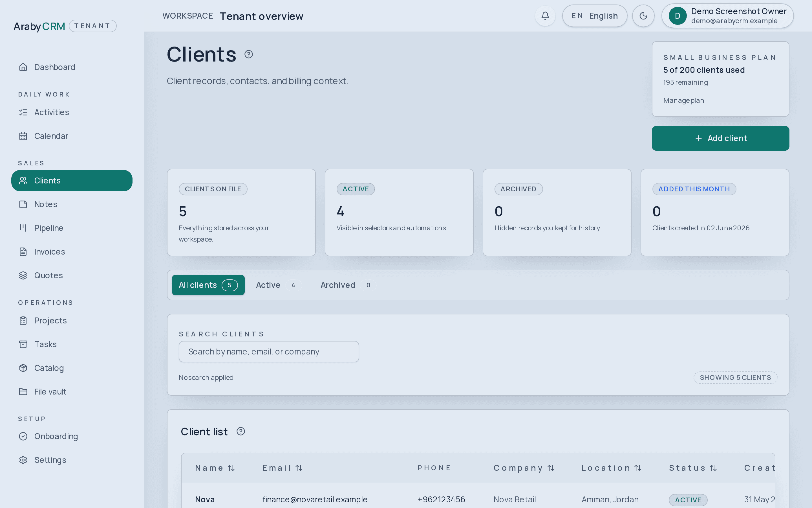Toggle dark mode with the moon icon
Viewport: 812px width, 508px height.
point(643,16)
